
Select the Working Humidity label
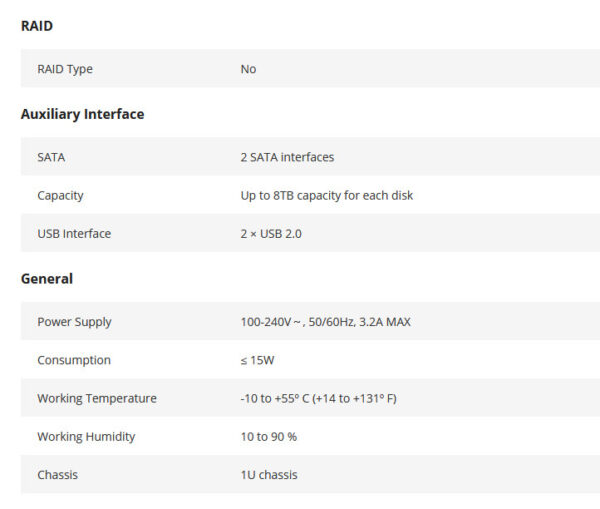pyautogui.click(x=86, y=437)
